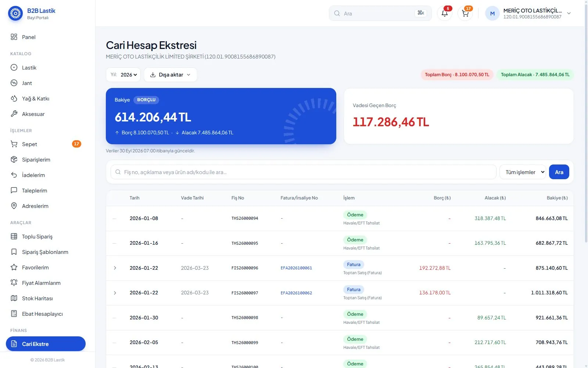
Task: Click the Toplam Alacak badge
Action: coord(535,75)
